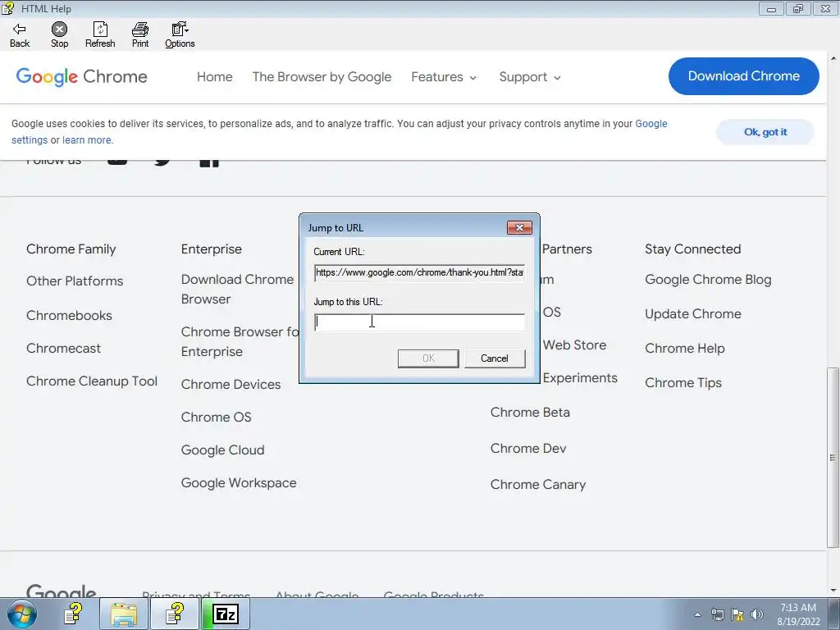This screenshot has height=630, width=840.
Task: Open the Home navigation link
Action: point(214,77)
